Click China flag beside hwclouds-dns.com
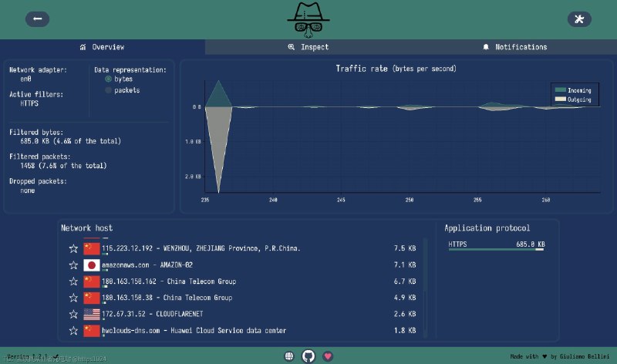The height and width of the screenshot is (364, 617). click(x=92, y=331)
